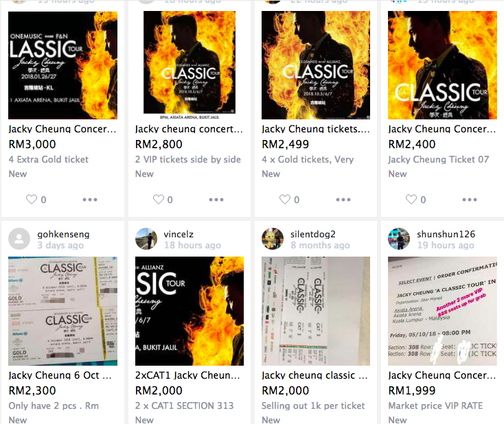This screenshot has height=424, width=504.
Task: Open shunshun126's profile avatar
Action: click(x=399, y=239)
